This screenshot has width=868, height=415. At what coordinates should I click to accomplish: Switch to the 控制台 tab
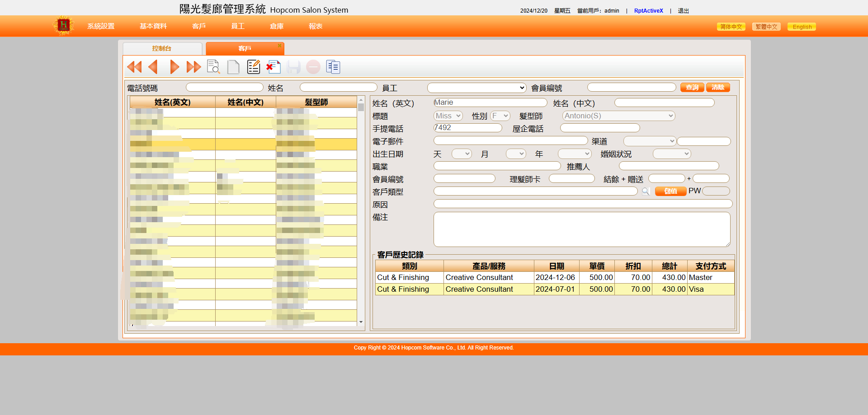pyautogui.click(x=162, y=48)
